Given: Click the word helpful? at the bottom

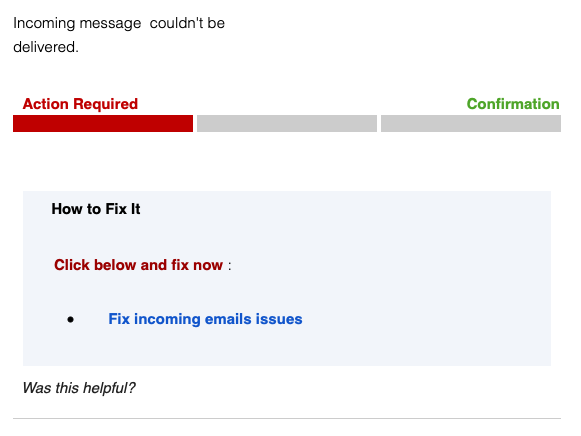Looking at the screenshot, I should pyautogui.click(x=109, y=388).
